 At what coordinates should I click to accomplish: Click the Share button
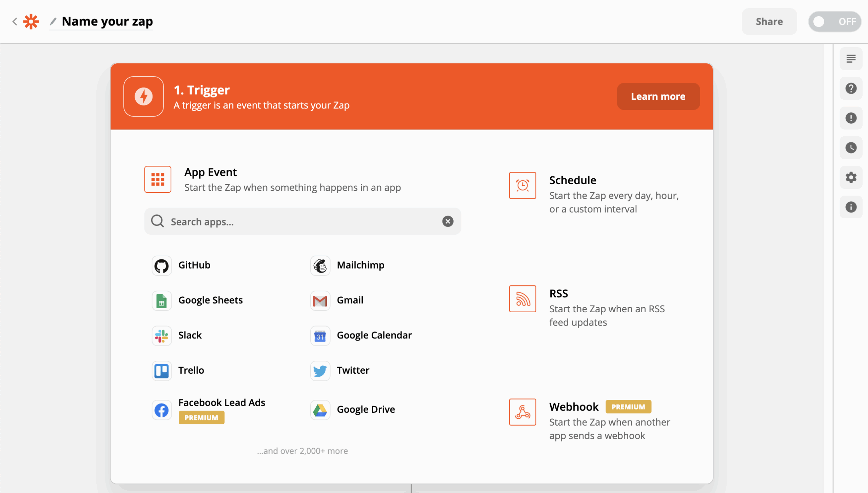point(769,22)
